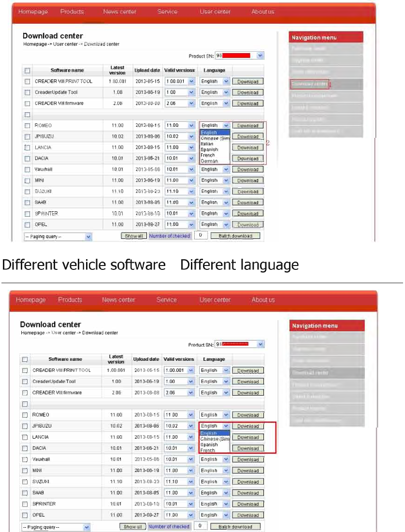Expand ROMEO valid versions dropdown, upper screenshot
Screen dimensions: 405x532
(x=191, y=126)
